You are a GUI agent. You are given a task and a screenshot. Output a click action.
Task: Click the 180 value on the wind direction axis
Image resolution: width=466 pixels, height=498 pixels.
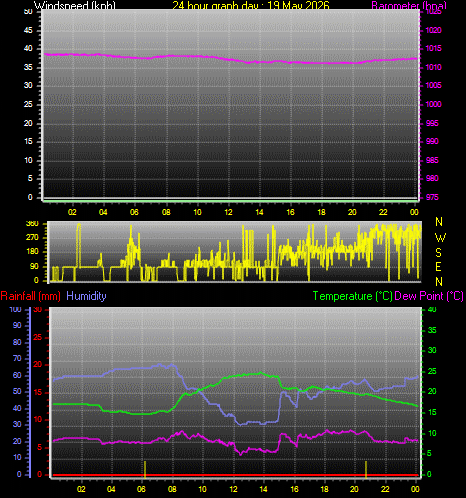(x=32, y=252)
